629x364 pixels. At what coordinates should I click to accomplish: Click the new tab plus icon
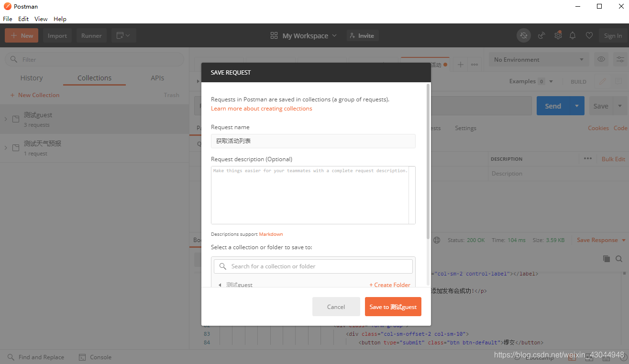[460, 64]
